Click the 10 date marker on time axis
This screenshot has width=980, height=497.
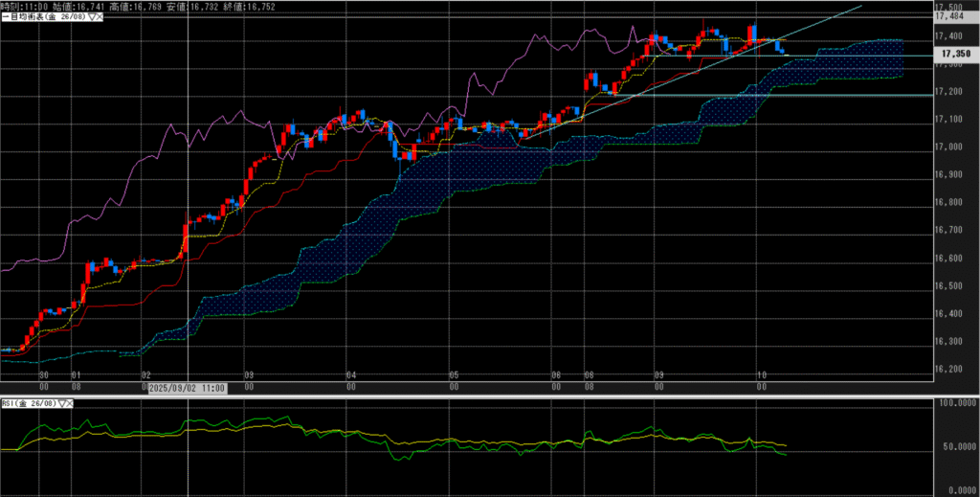pos(761,374)
